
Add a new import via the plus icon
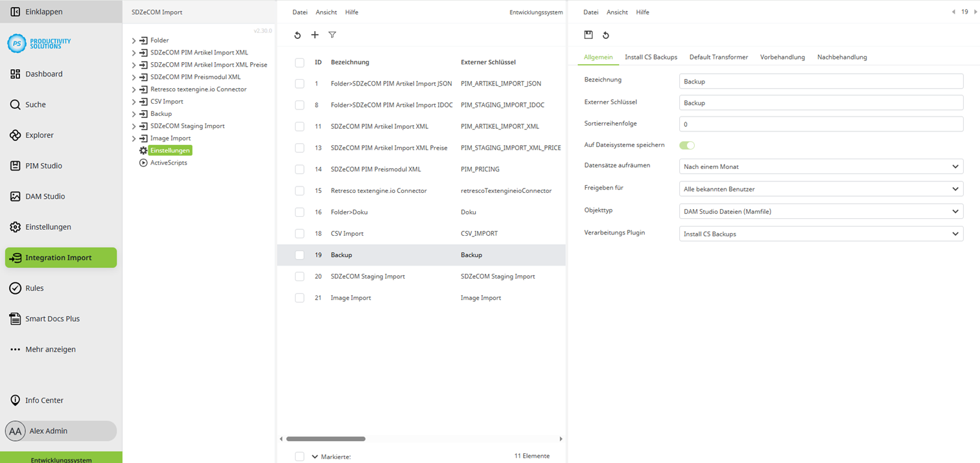(x=315, y=35)
